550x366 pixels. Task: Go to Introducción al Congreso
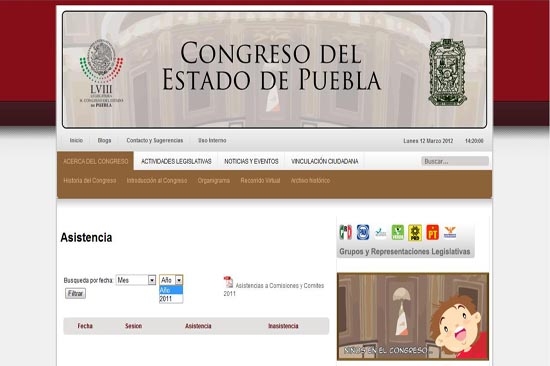pos(157,181)
